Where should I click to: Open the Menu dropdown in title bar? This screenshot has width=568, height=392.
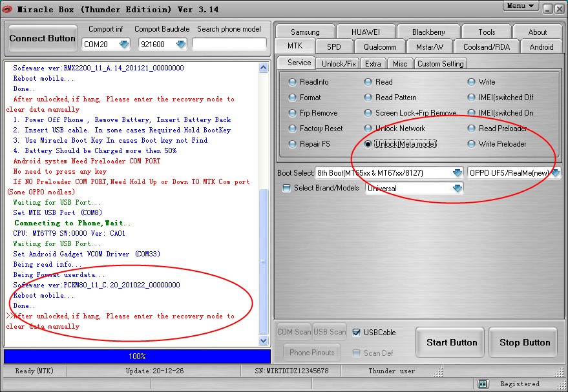(x=521, y=6)
